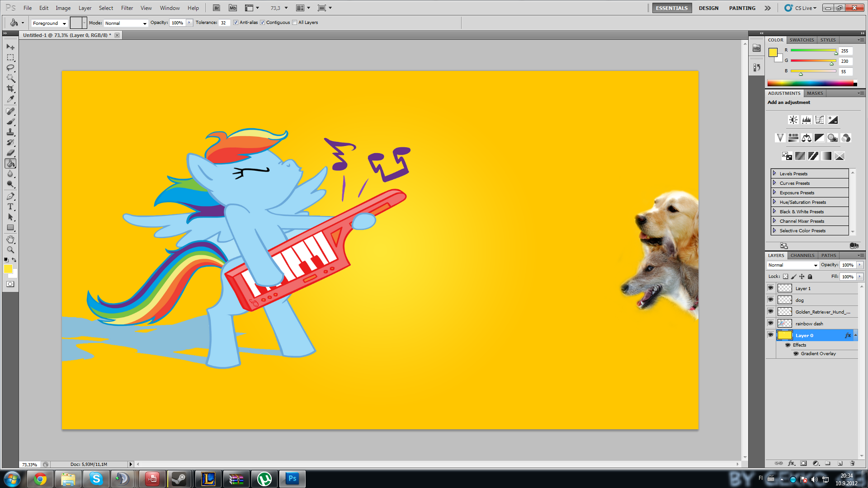Viewport: 868px width, 488px height.
Task: Launch Mini Bridge from the application bar
Action: [x=233, y=8]
